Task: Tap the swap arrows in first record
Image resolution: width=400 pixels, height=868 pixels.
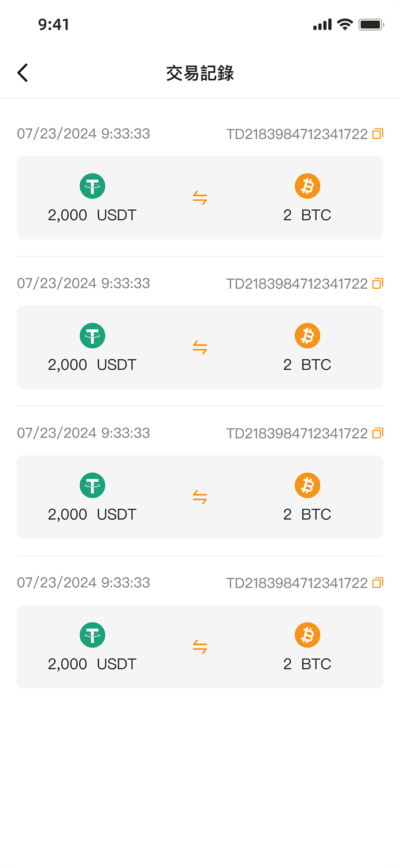Action: coord(200,198)
